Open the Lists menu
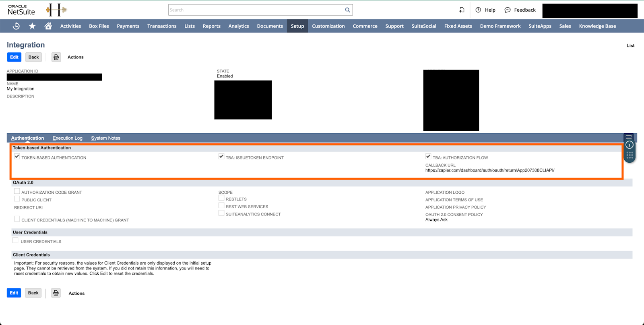The width and height of the screenshot is (644, 325). (190, 26)
